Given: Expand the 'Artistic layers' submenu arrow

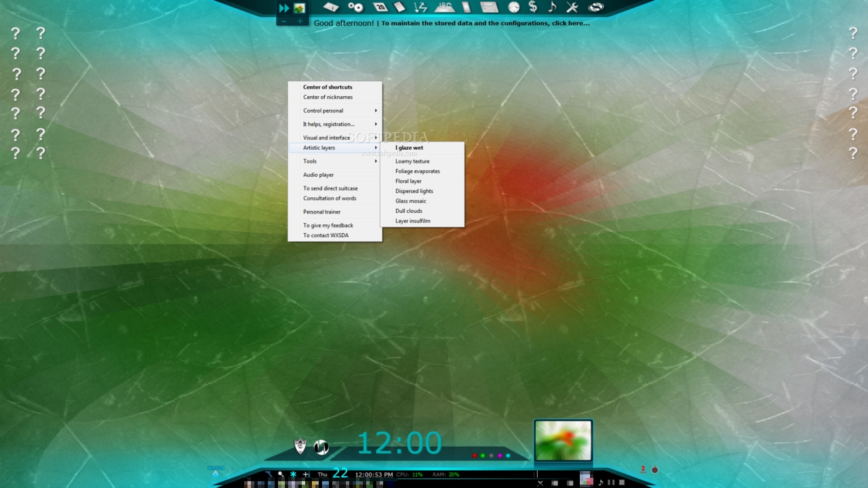Looking at the screenshot, I should [376, 148].
